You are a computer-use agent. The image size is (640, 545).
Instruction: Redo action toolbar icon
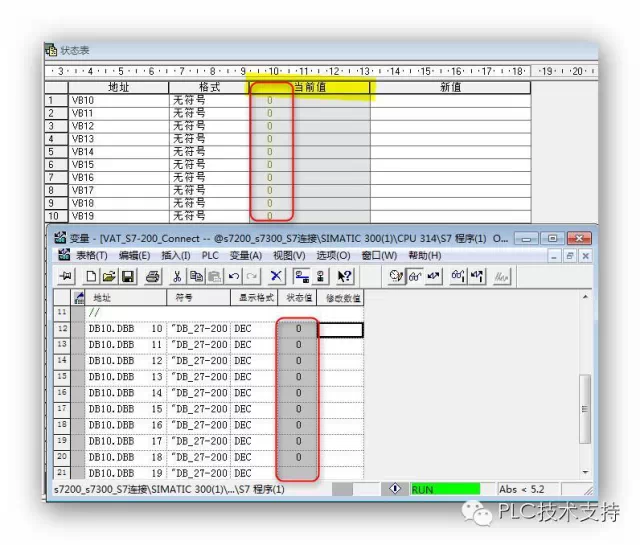tap(252, 276)
